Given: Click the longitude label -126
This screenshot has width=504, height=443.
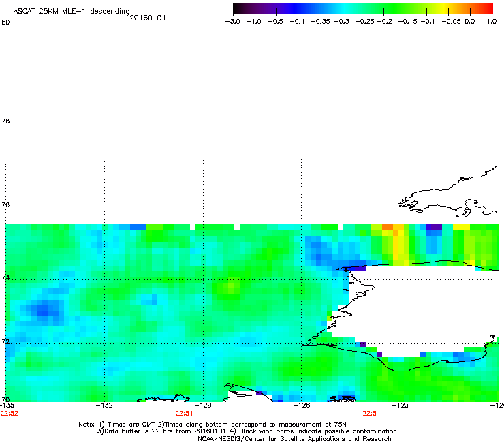Looking at the screenshot, I should tap(302, 405).
